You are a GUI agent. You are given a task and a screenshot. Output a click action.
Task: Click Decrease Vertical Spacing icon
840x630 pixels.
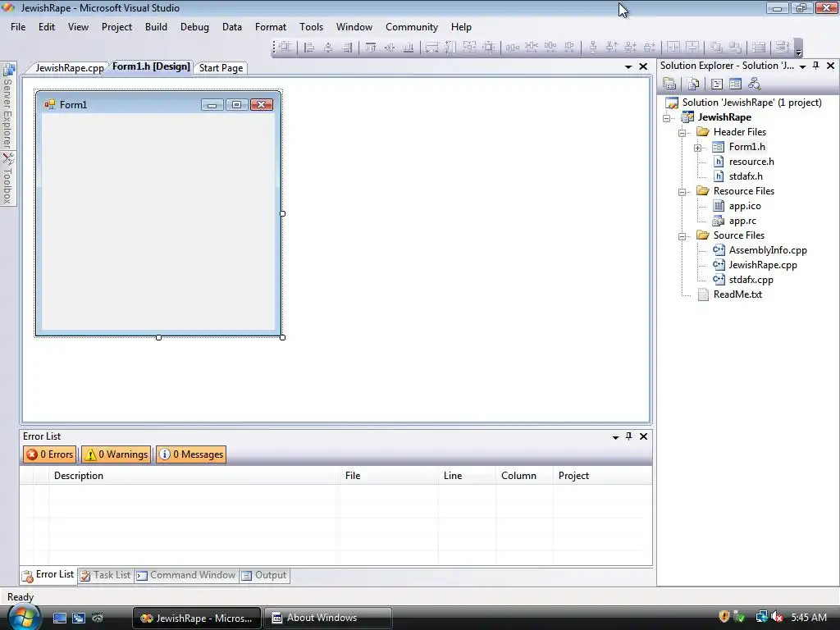(631, 47)
